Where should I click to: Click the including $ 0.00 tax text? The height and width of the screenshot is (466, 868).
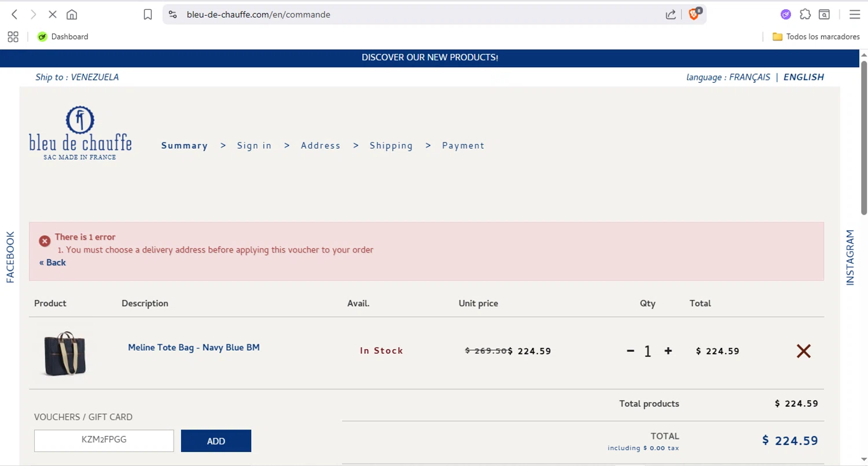643,448
